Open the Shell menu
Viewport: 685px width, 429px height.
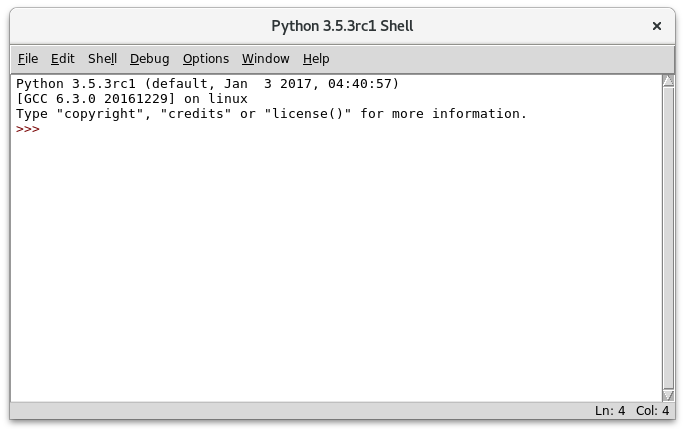pyautogui.click(x=102, y=59)
